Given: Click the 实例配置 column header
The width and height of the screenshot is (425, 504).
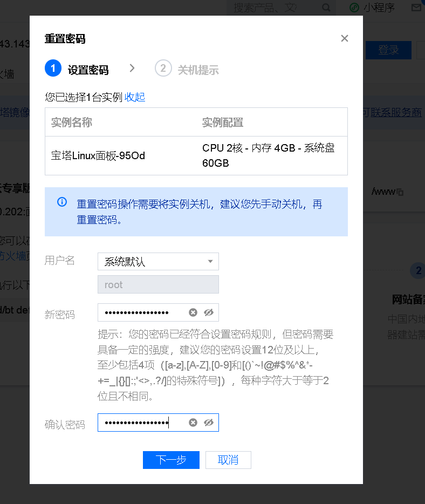Looking at the screenshot, I should (x=223, y=122).
